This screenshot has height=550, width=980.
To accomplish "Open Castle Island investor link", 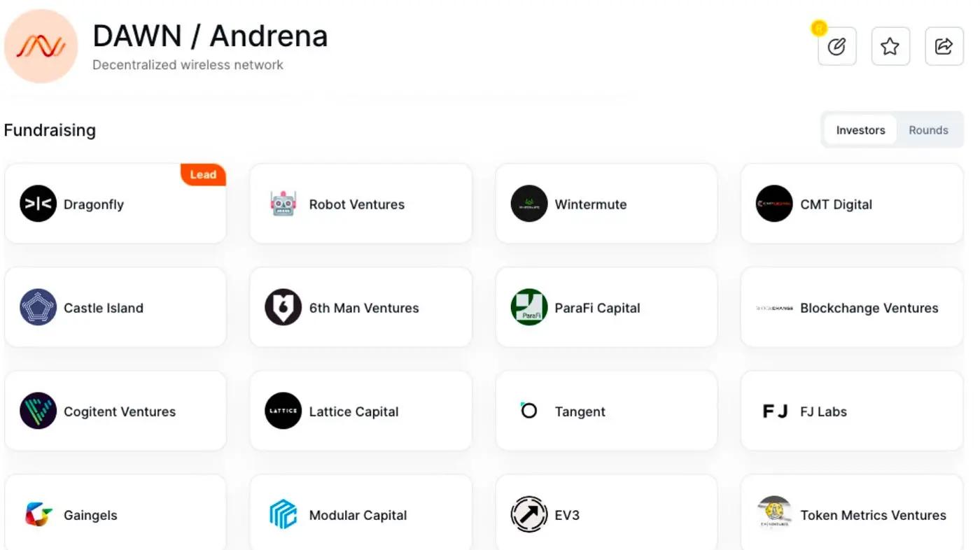I will [x=115, y=307].
